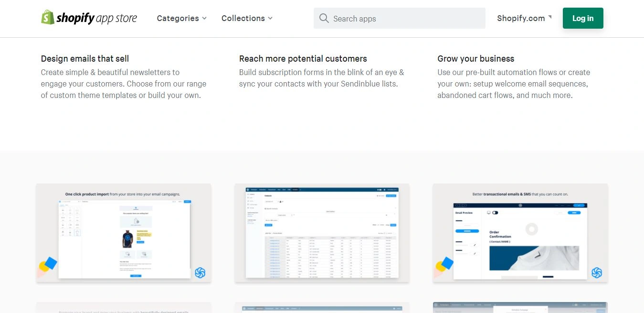The width and height of the screenshot is (644, 313).
Task: Click the "Reach more potential customers" heading
Action: 303,59
